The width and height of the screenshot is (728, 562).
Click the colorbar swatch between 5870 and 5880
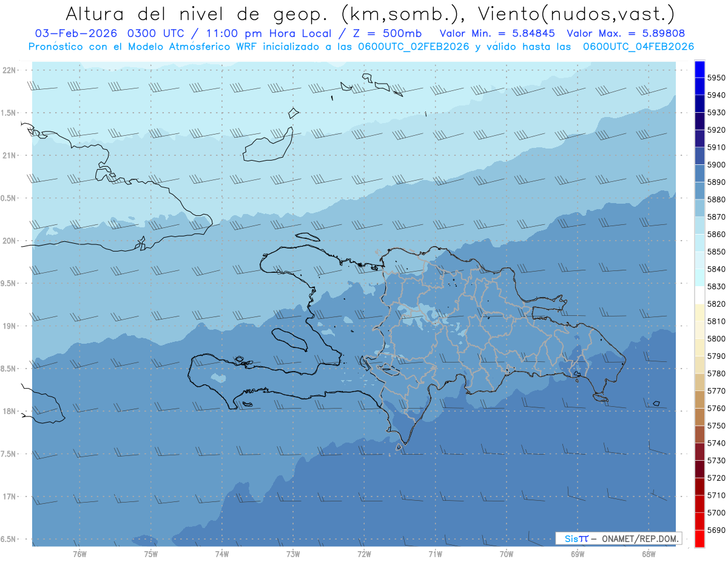[699, 208]
